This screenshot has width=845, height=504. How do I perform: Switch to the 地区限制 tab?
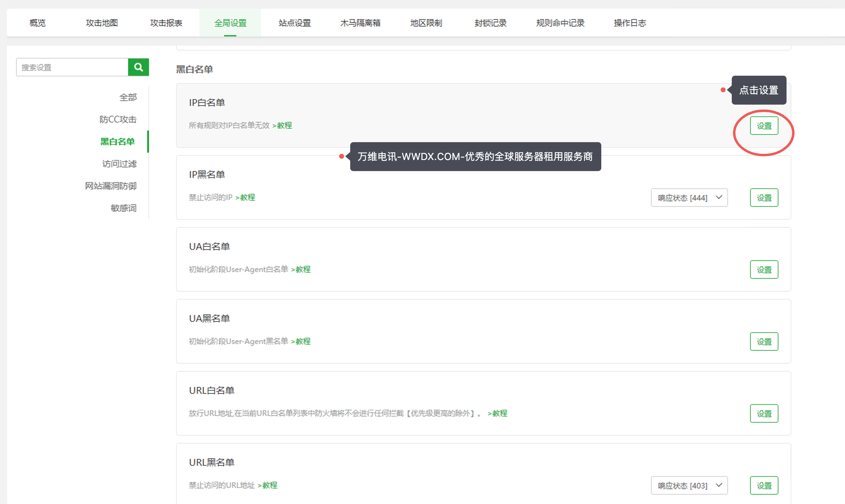(426, 23)
